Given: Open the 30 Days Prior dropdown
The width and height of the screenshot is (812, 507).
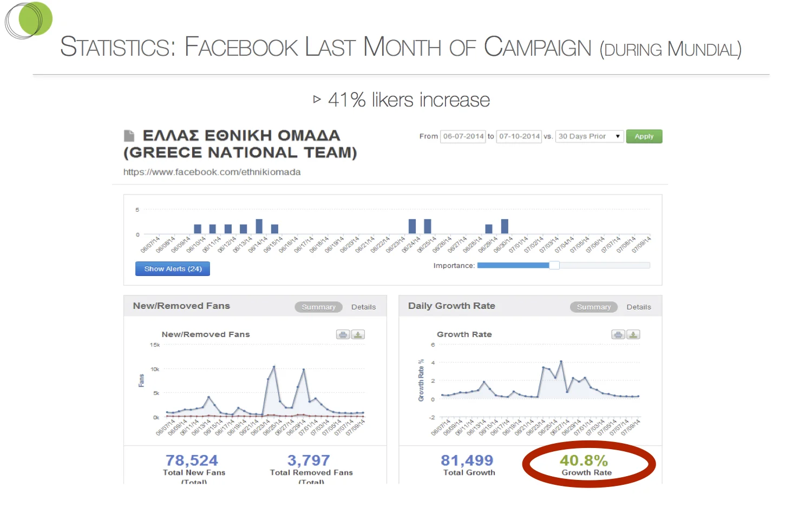Looking at the screenshot, I should click(x=590, y=136).
